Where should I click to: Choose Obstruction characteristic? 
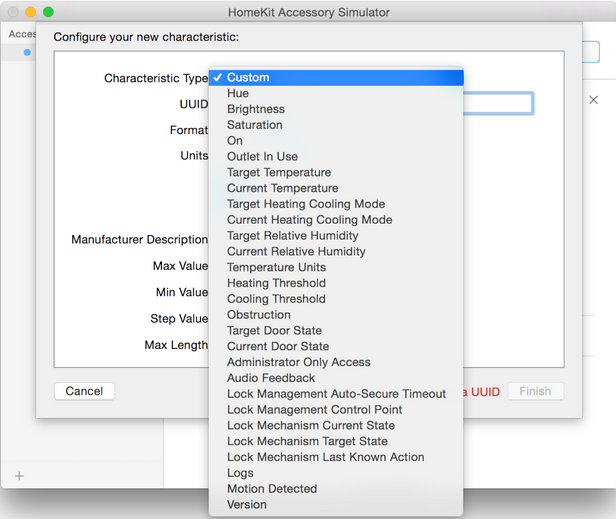click(259, 315)
